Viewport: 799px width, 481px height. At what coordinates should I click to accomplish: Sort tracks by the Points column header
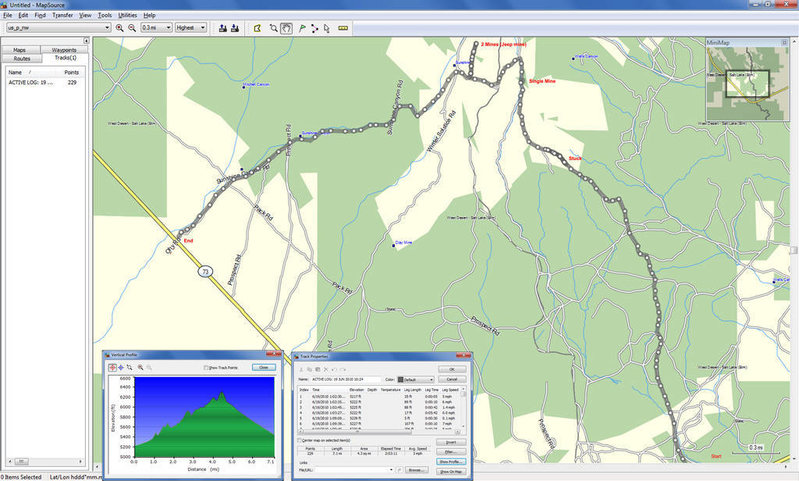(70, 72)
